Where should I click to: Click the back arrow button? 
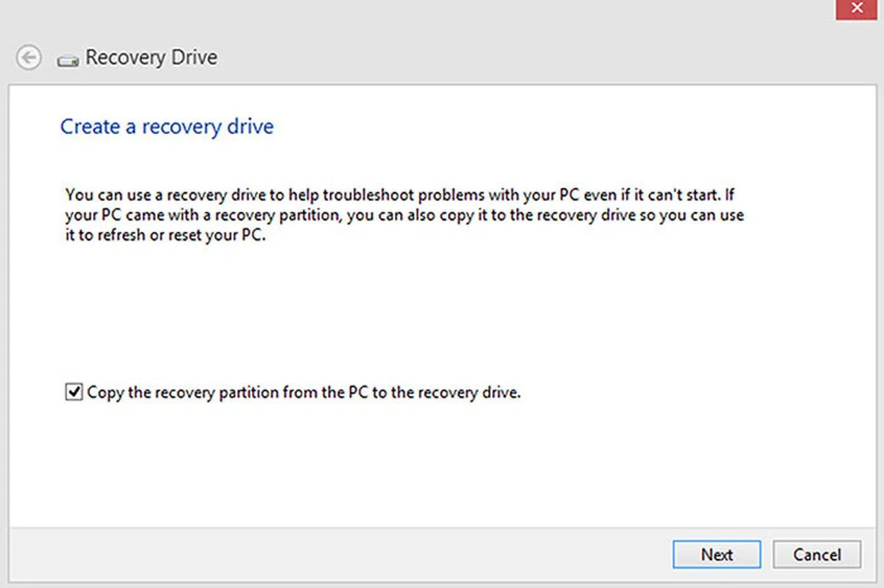29,58
